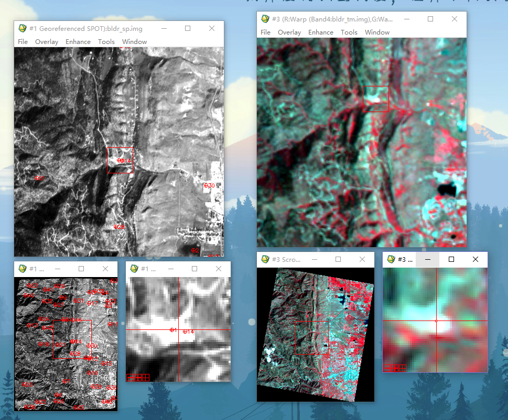Open Window menu in #3 Warp display window
The image size is (508, 420).
[x=377, y=32]
